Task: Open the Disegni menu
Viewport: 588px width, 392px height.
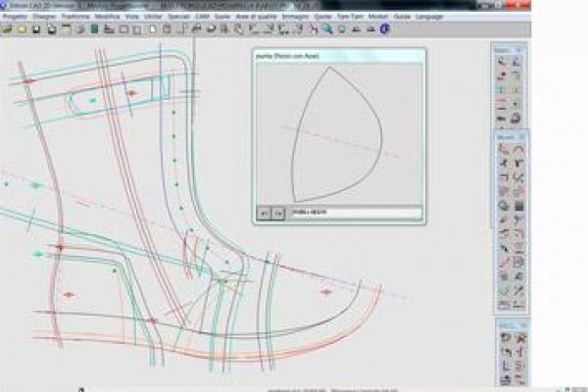Action: click(x=44, y=17)
